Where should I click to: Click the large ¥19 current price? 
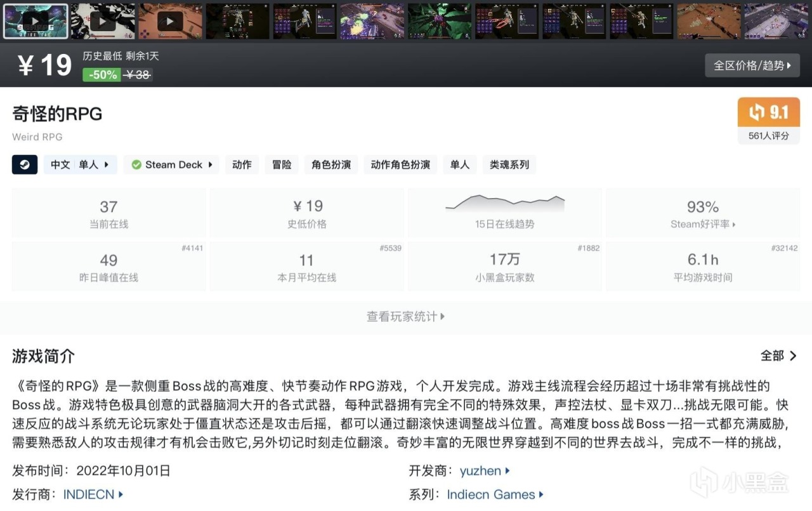click(45, 65)
